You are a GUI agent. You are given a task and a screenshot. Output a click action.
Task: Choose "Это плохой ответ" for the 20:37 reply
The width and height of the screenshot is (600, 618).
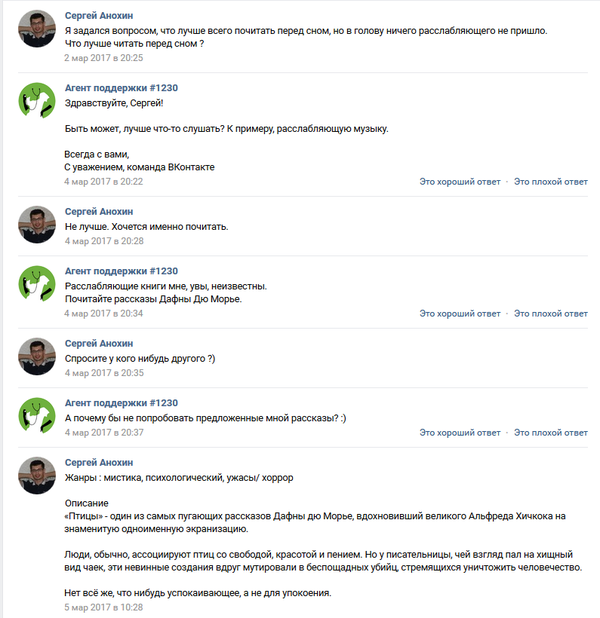(x=551, y=433)
